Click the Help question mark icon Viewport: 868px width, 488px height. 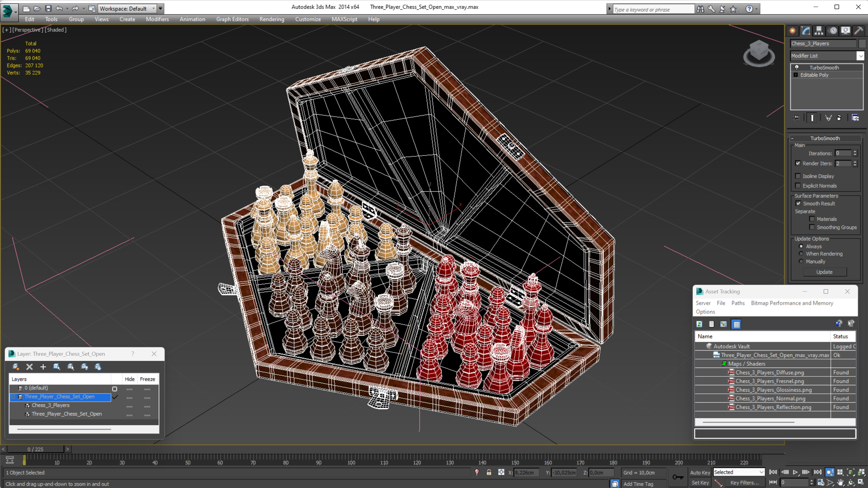pyautogui.click(x=749, y=9)
